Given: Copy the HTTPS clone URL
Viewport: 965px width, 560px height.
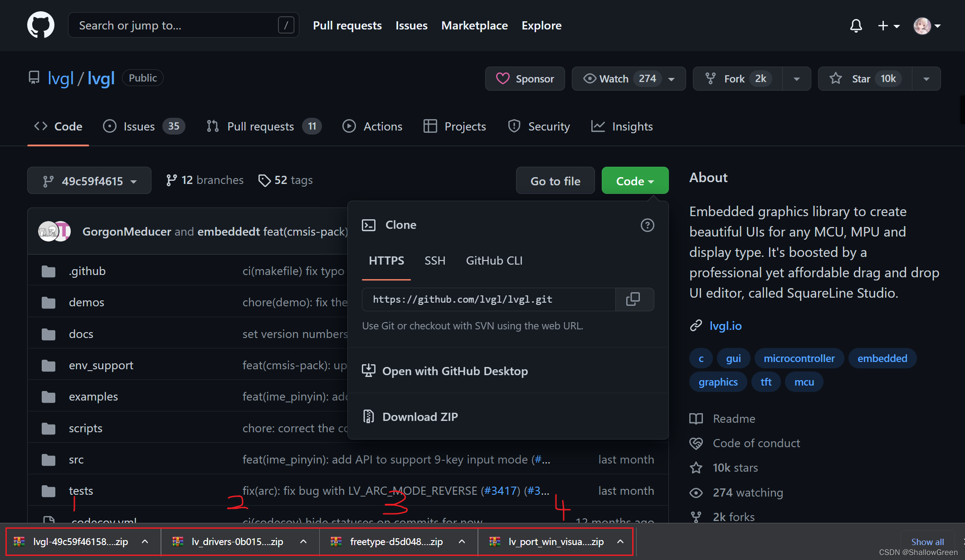Looking at the screenshot, I should click(x=634, y=299).
